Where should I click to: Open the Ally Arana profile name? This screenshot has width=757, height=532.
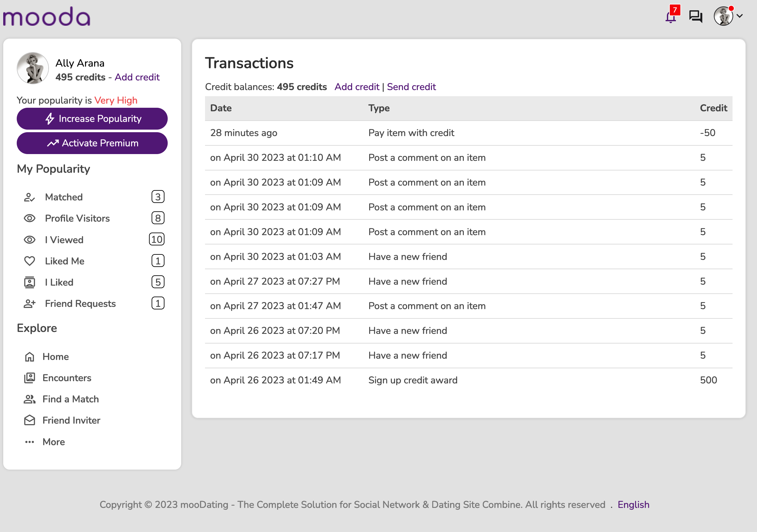coord(80,63)
